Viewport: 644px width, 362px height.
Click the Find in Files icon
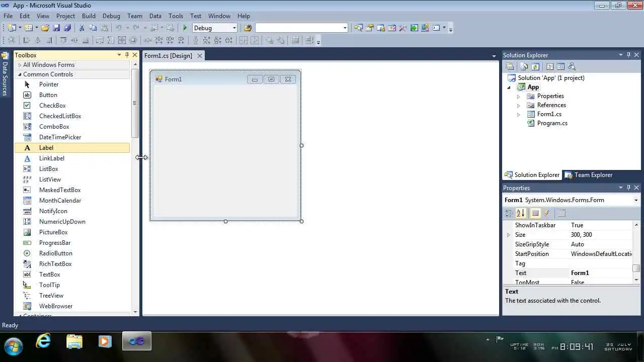click(x=248, y=28)
